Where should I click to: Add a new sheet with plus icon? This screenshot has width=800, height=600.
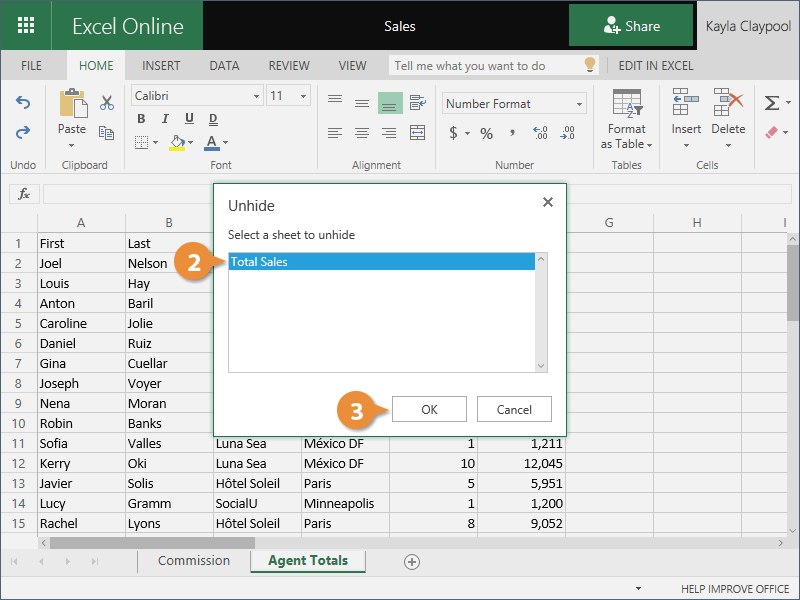coord(411,562)
